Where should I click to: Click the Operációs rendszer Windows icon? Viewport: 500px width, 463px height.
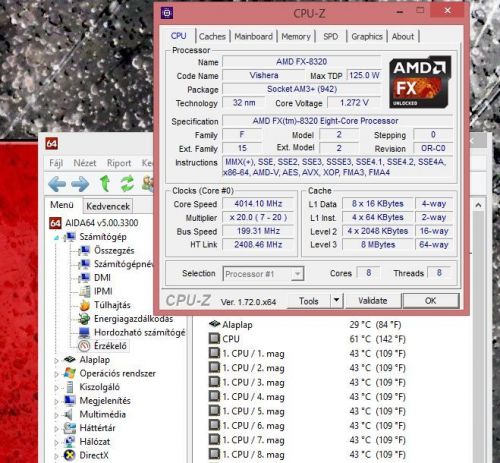[69, 373]
